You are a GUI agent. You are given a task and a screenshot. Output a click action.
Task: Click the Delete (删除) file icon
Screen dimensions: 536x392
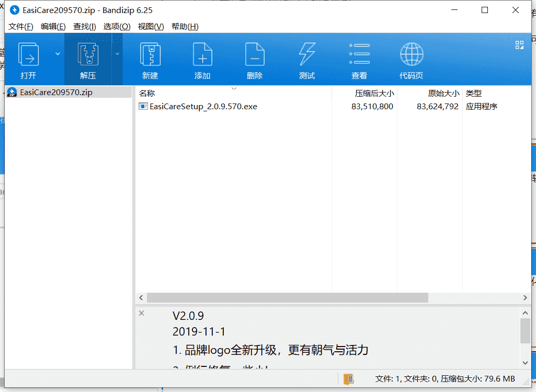coord(255,54)
